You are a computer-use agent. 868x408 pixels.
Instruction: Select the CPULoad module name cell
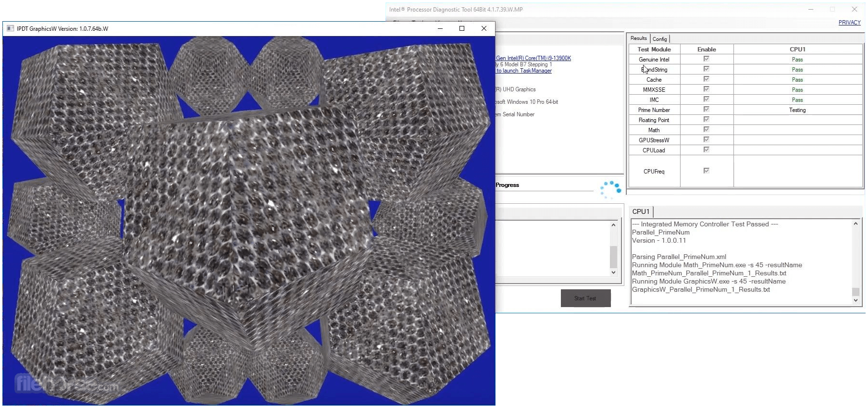(x=654, y=150)
